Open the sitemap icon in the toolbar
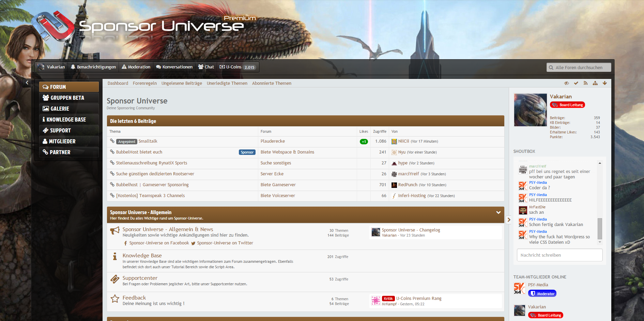Screen dimensions: 644x321 [595, 83]
